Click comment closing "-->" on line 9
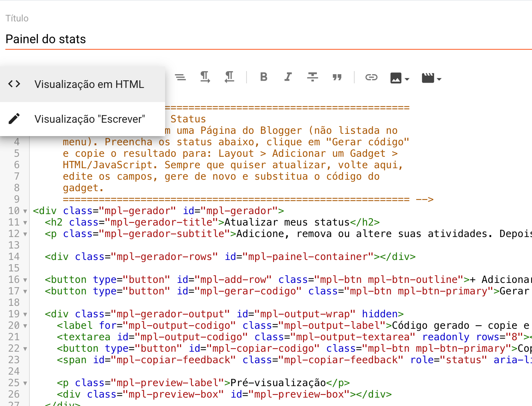Viewport: 532px width, 406px height. (x=425, y=199)
